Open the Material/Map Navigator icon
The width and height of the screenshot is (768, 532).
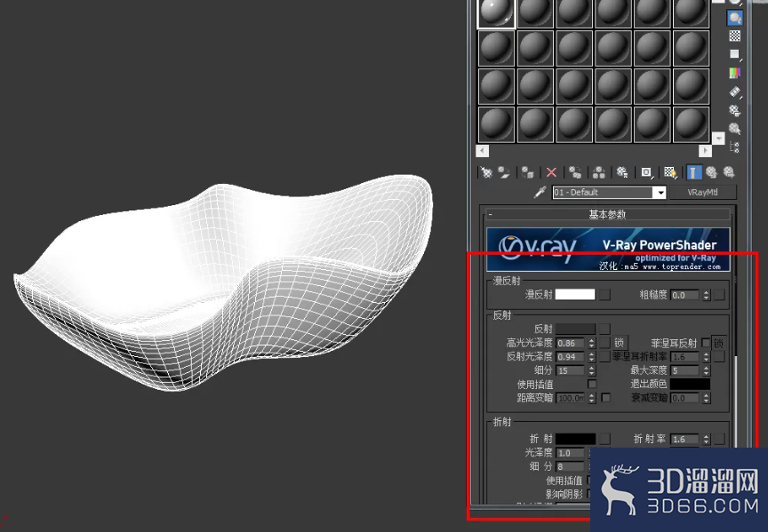pyautogui.click(x=735, y=147)
